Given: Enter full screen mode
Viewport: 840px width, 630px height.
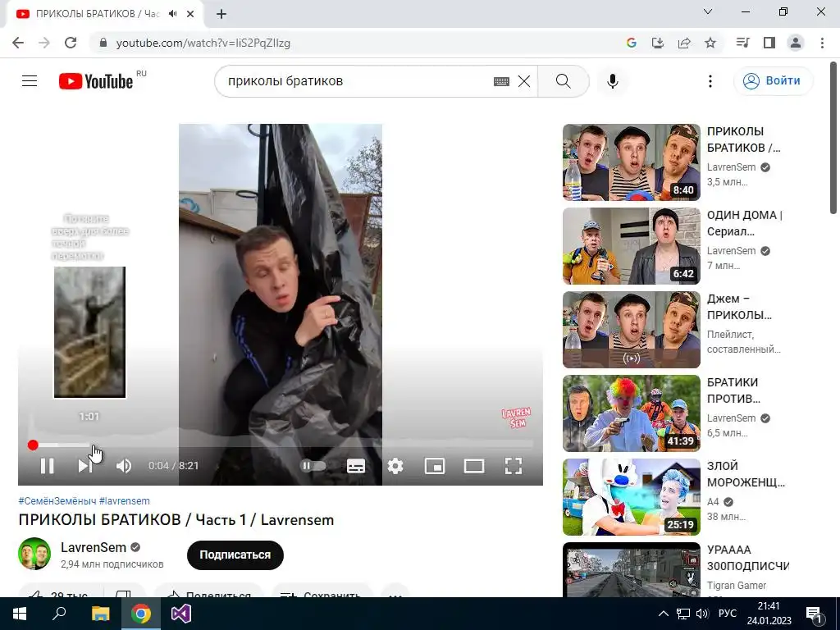Looking at the screenshot, I should tap(514, 466).
